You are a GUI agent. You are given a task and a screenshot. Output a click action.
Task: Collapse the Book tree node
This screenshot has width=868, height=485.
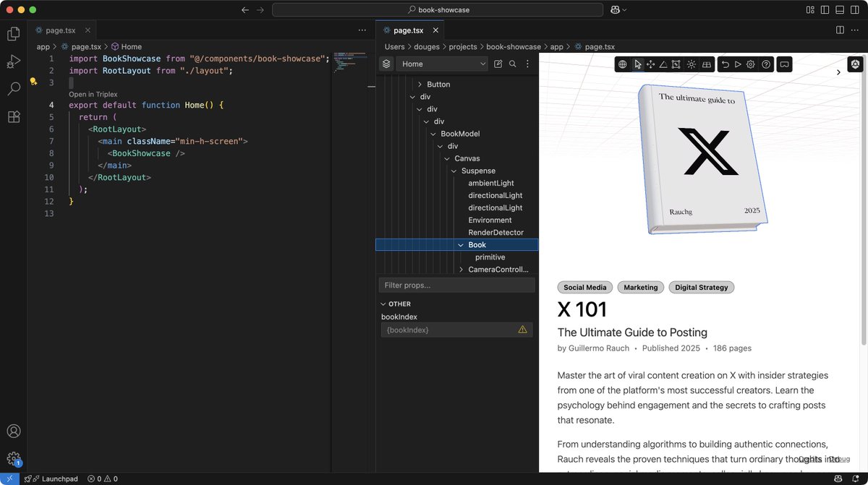461,245
